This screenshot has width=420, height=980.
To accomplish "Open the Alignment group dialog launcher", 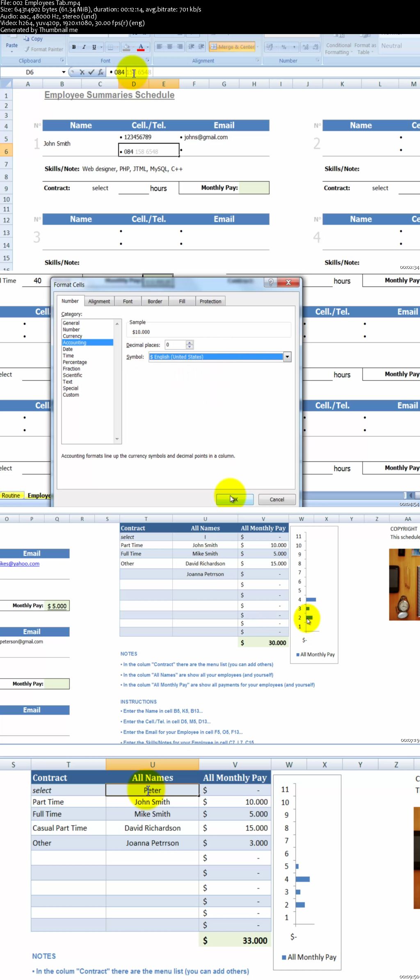I will click(x=258, y=60).
